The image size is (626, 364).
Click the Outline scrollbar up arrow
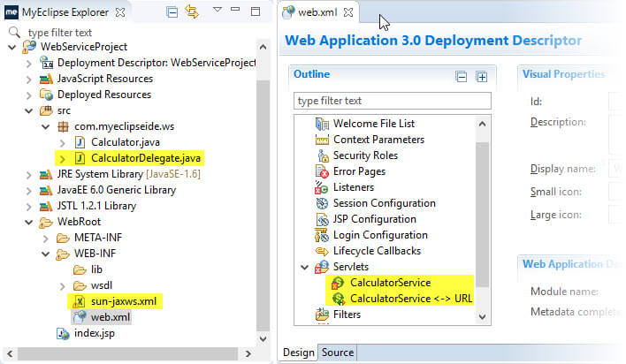click(x=482, y=124)
